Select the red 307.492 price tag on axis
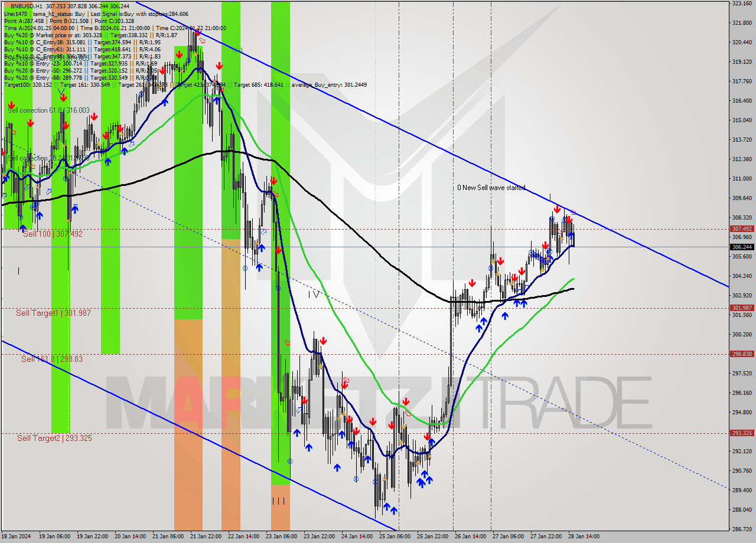The width and height of the screenshot is (756, 543). point(742,229)
